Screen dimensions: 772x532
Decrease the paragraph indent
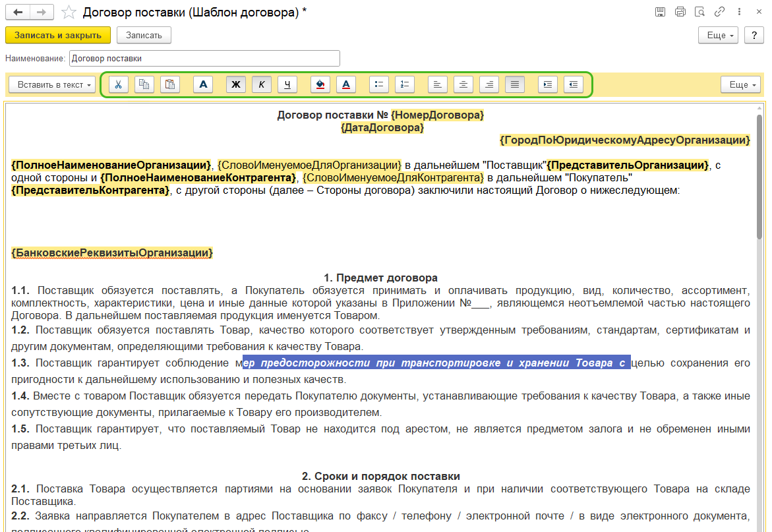click(x=574, y=84)
